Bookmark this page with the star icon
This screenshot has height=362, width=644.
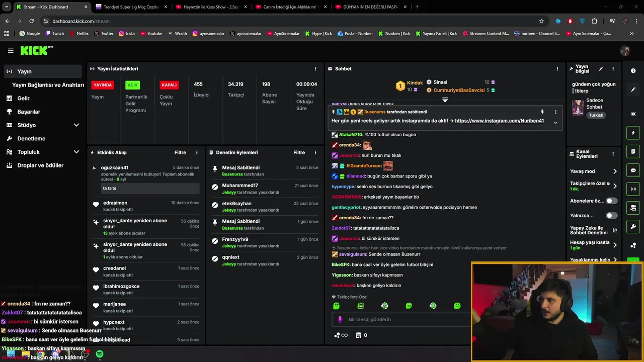click(x=541, y=21)
